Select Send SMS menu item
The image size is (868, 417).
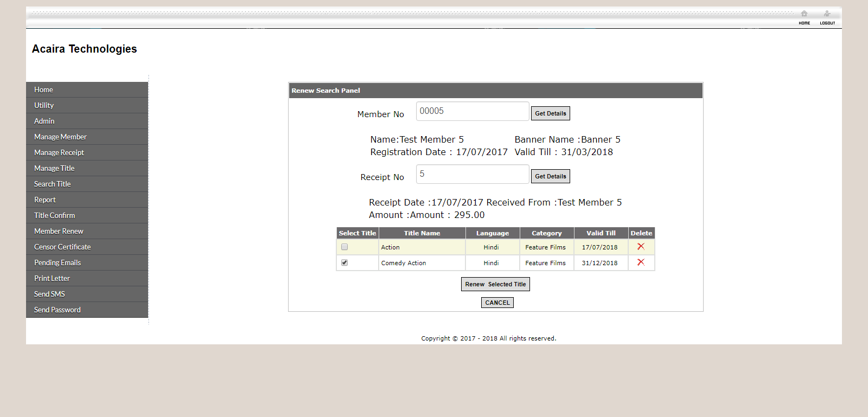pos(49,294)
